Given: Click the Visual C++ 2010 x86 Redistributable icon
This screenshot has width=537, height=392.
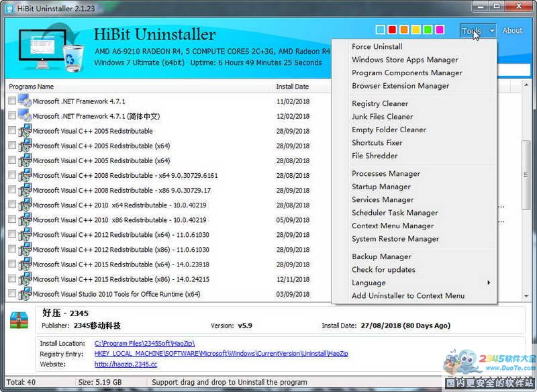Looking at the screenshot, I should 25,219.
